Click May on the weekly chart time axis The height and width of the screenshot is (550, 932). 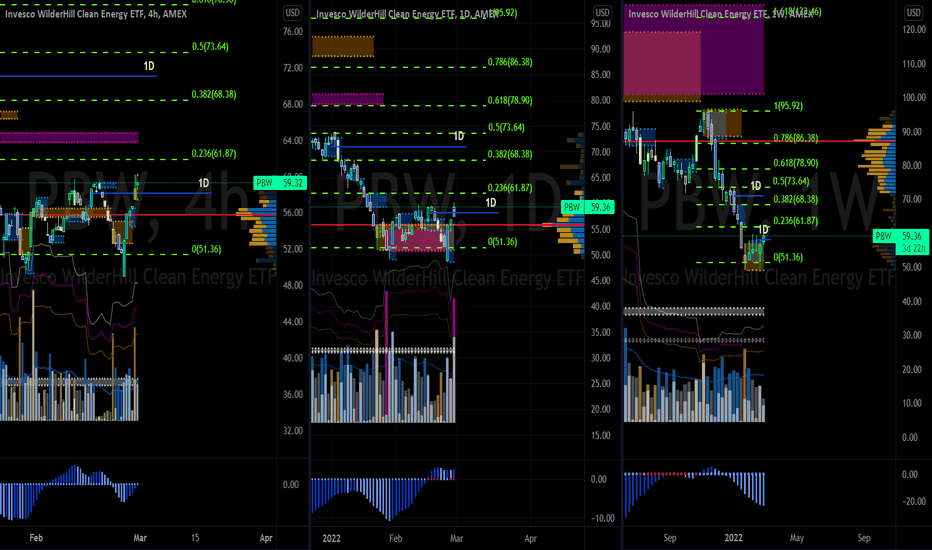796,538
